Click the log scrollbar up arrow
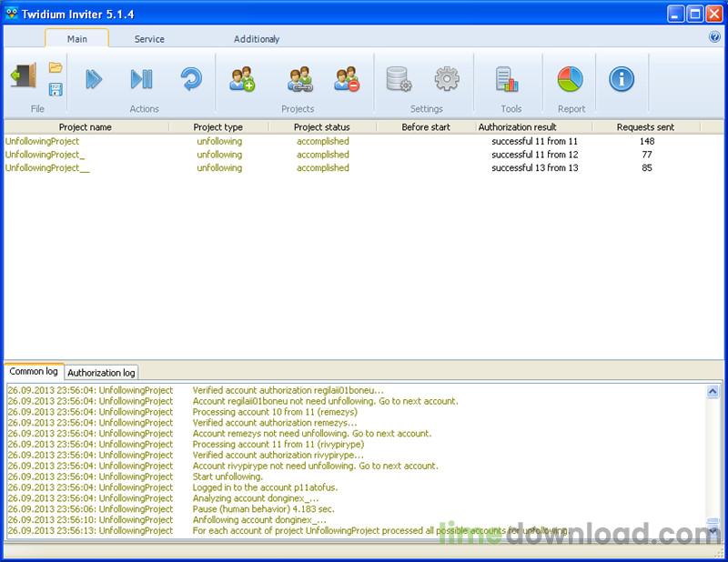The width and height of the screenshot is (728, 562). [x=713, y=391]
